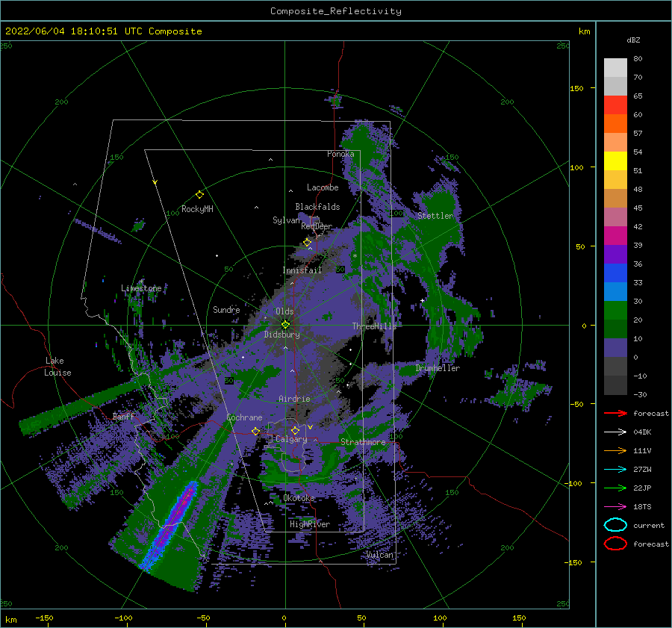
Task: Click the Stettler city label
Action: click(x=435, y=216)
